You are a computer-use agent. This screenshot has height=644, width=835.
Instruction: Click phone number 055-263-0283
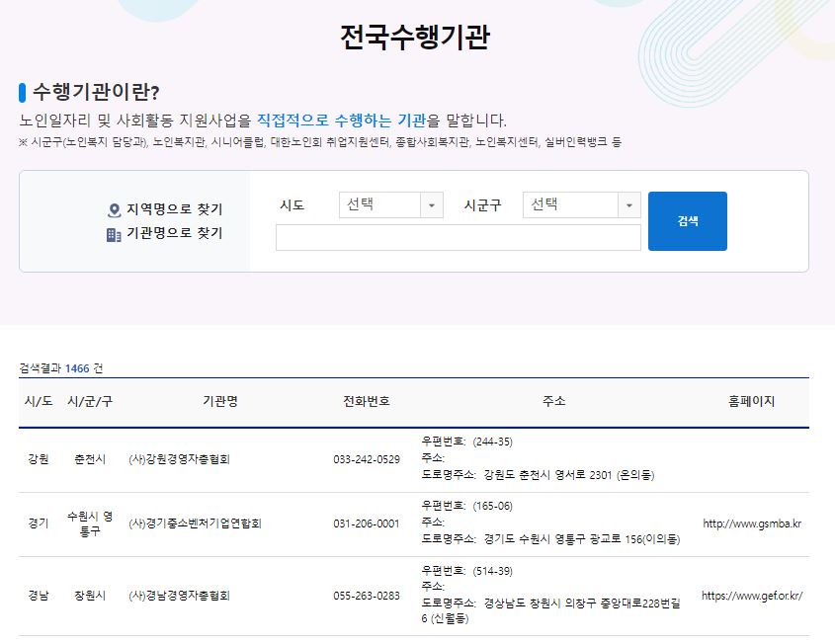coord(367,596)
